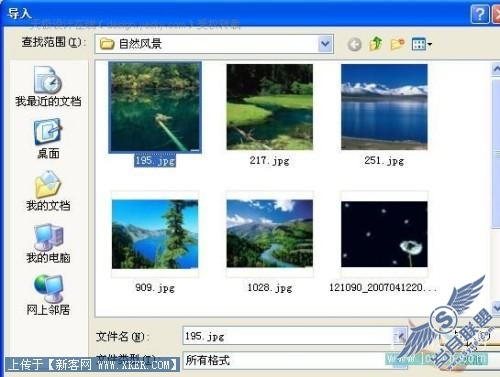The height and width of the screenshot is (377, 500).
Task: Open 我最近的文档 recent documents
Action: click(48, 86)
